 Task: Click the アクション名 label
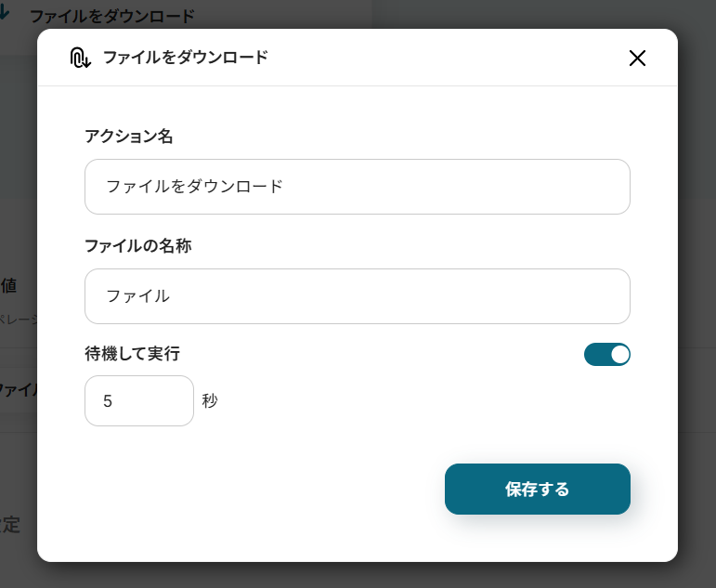click(x=128, y=137)
